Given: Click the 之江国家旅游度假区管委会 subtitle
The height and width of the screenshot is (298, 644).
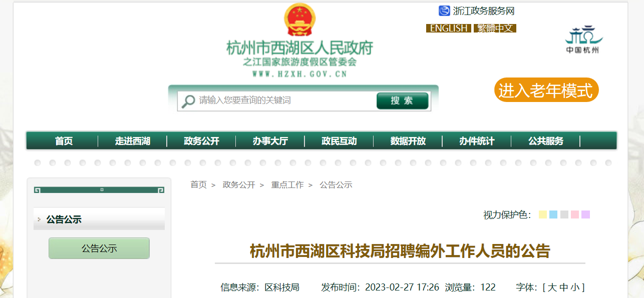Looking at the screenshot, I should click(300, 62).
